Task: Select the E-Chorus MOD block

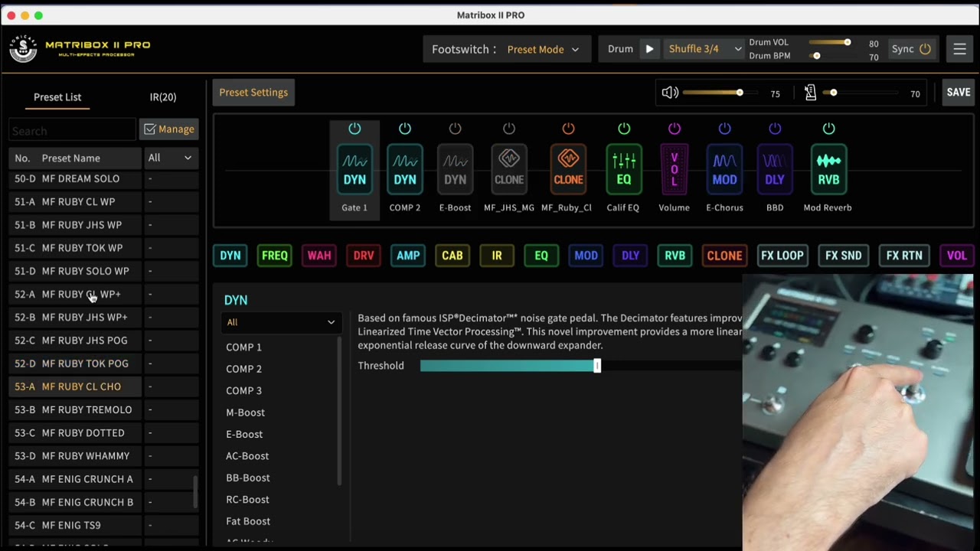Action: coord(724,170)
